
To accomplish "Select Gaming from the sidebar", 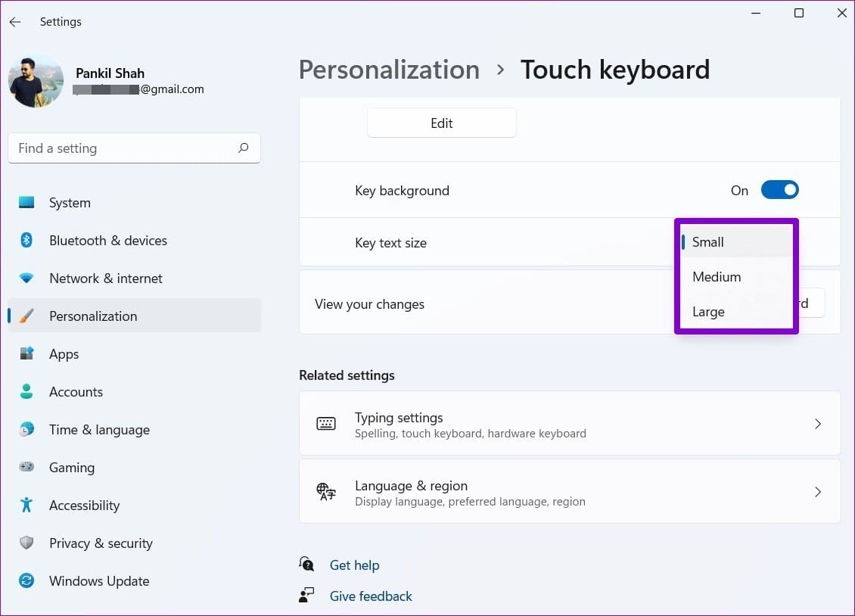I will coord(72,467).
